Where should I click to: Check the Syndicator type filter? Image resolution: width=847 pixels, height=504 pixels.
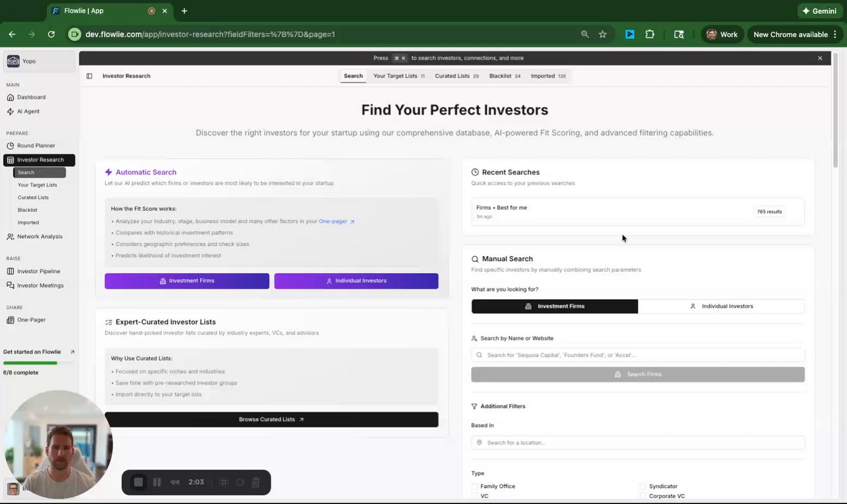(x=643, y=486)
